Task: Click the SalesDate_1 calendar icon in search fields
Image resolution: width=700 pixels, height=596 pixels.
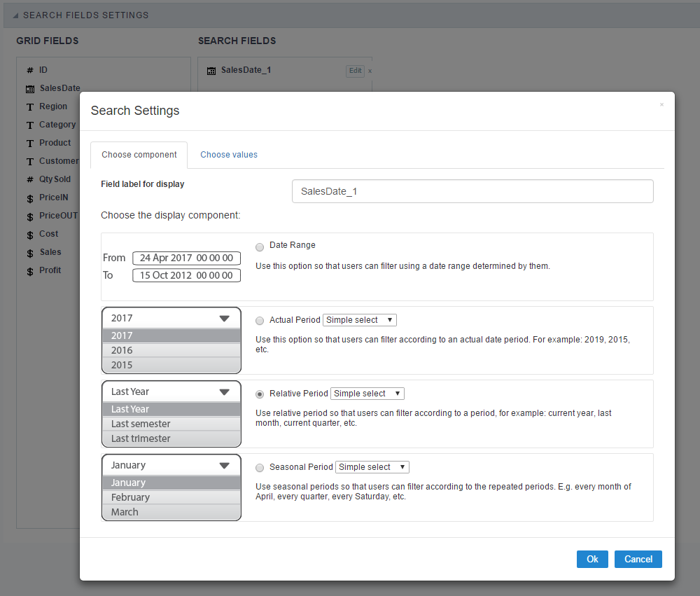Action: (x=211, y=71)
